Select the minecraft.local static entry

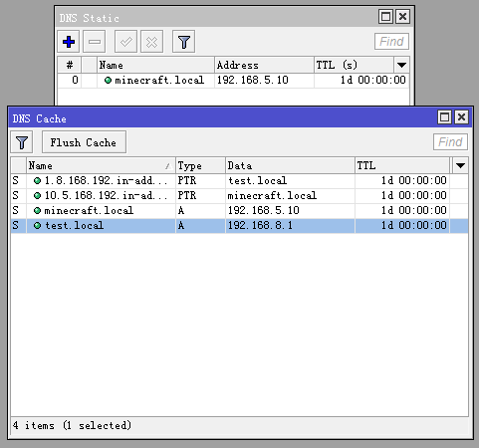click(233, 81)
